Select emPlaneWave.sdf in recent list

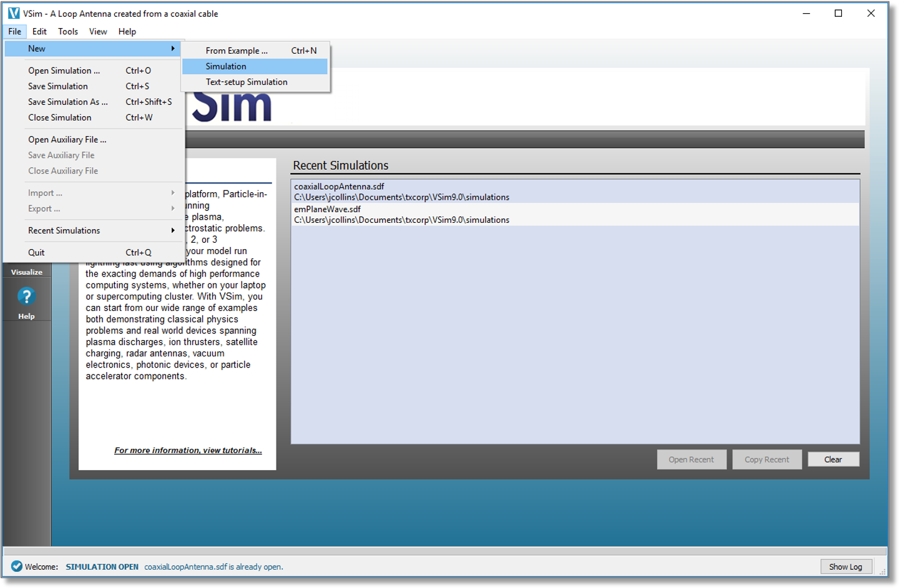point(575,215)
